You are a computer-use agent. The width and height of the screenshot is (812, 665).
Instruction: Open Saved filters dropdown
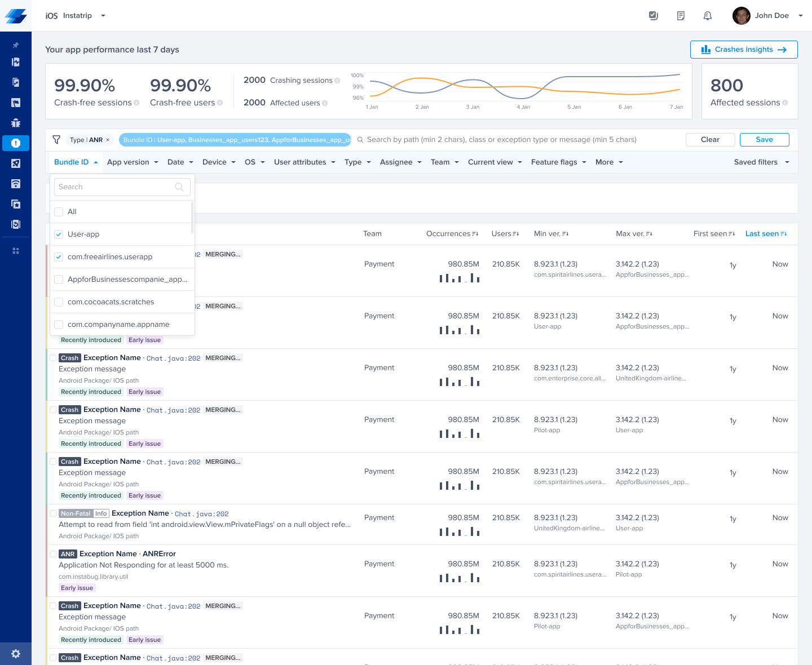coord(762,162)
